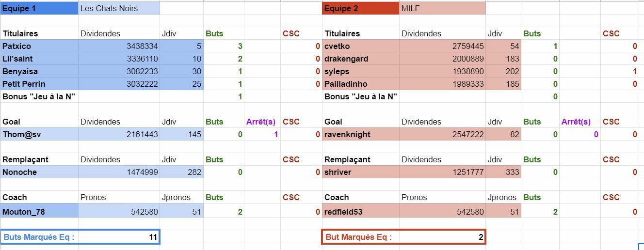Click Lil'saint dividend value 3336110
Viewport: 644px width, 250px height.
point(119,59)
